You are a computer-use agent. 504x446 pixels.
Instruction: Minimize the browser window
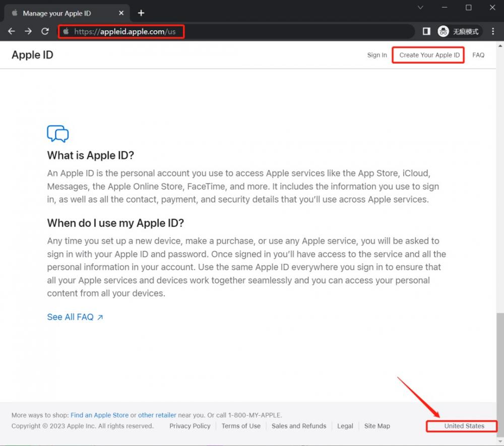[x=445, y=8]
